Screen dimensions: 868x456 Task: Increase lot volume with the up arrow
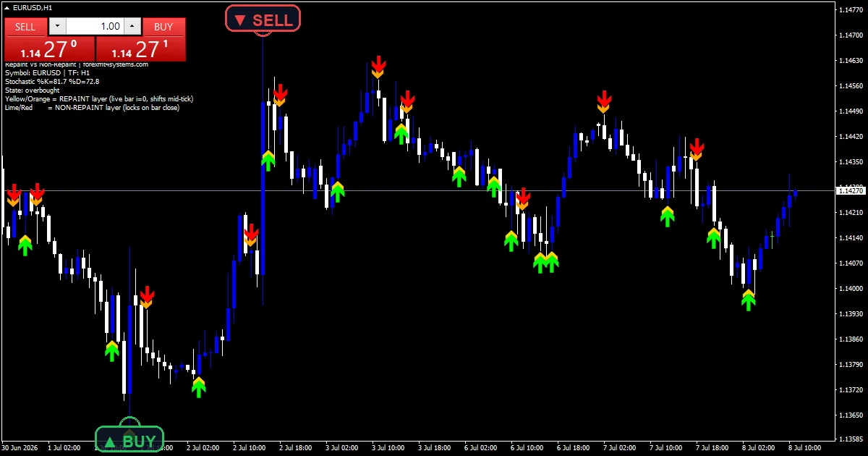point(132,27)
